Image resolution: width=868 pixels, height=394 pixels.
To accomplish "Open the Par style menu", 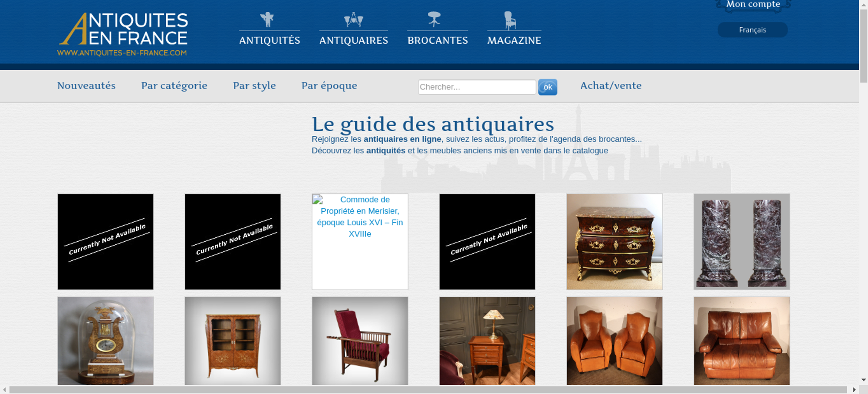I will click(x=254, y=85).
